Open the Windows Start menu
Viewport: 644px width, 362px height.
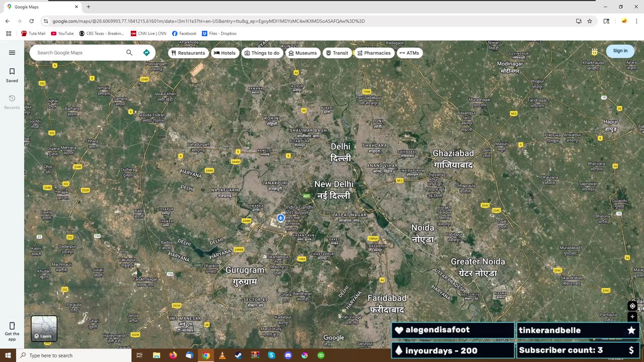(8, 355)
